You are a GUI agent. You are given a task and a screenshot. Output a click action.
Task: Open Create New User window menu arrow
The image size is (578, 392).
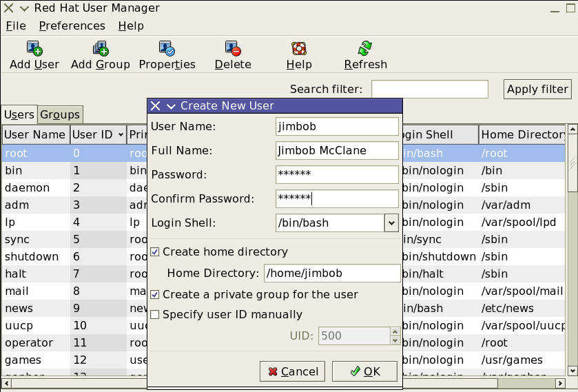pos(171,107)
